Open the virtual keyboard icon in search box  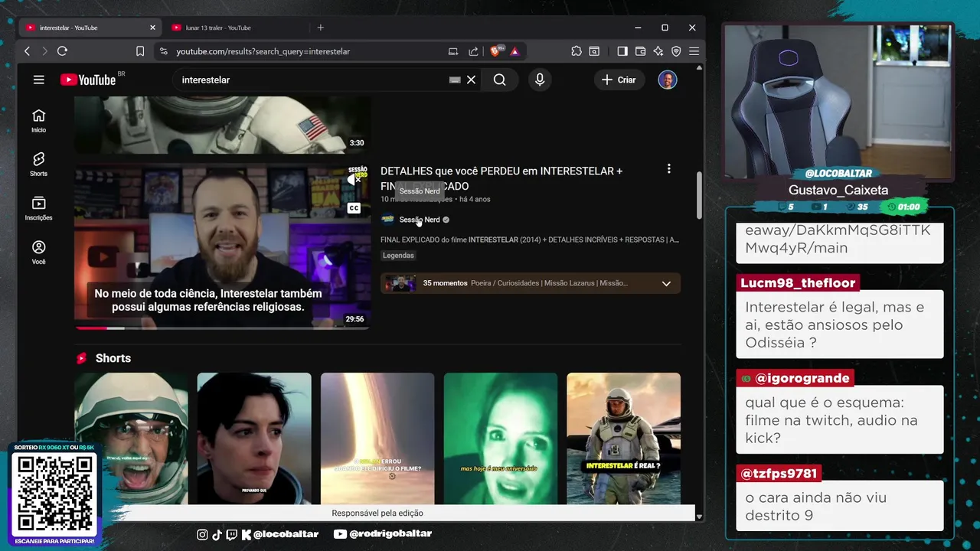pyautogui.click(x=455, y=80)
